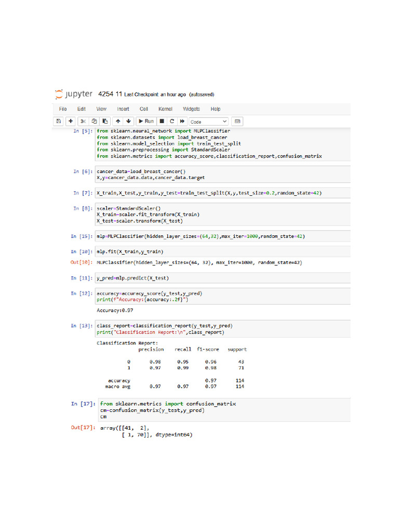This screenshot has width=399, height=532.
Task: Click the Jupyter logo
Action: point(73,95)
